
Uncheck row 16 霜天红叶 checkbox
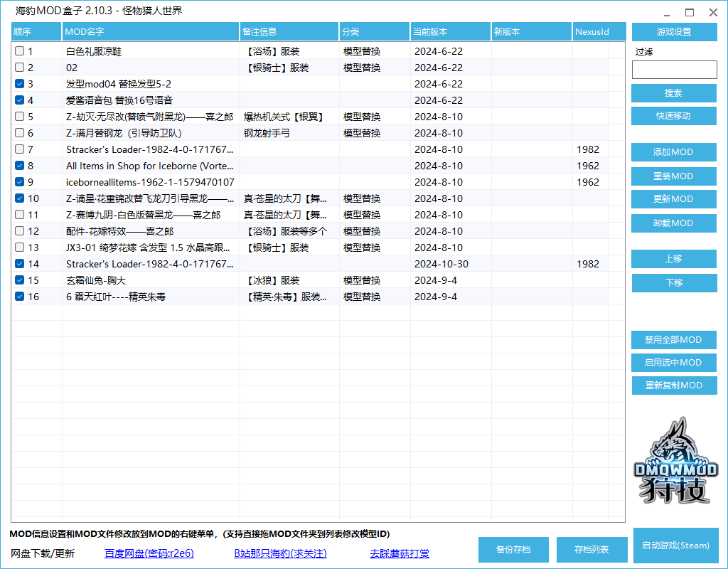[x=19, y=297]
